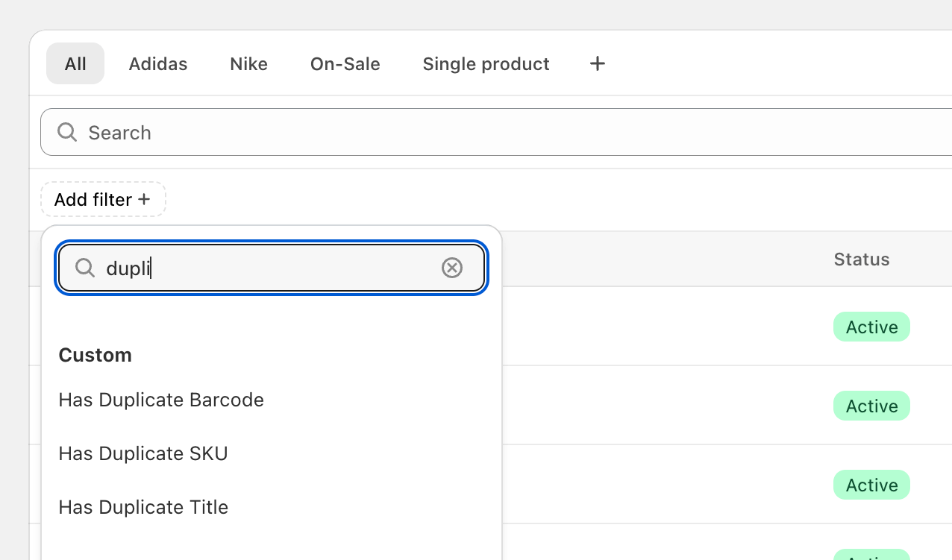
Task: Click the plus icon to add a new view
Action: coord(597,63)
